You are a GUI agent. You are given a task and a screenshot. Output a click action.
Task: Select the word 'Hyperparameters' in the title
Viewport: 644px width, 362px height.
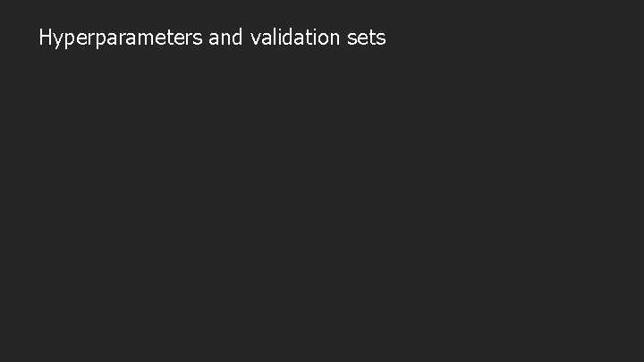(121, 38)
